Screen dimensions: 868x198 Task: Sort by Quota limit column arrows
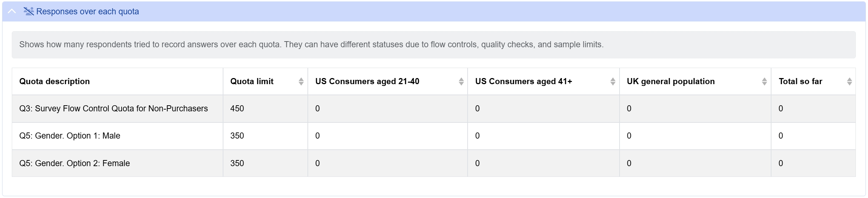coord(301,82)
